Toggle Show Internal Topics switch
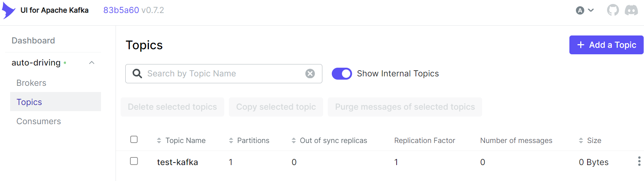Screen dimensions: 644x181 tap(342, 73)
